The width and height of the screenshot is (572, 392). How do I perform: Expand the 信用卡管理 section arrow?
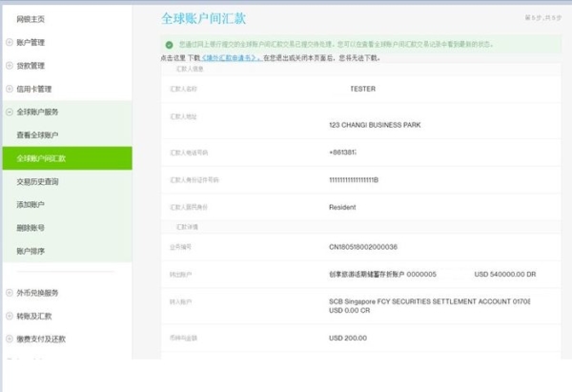pos(10,89)
